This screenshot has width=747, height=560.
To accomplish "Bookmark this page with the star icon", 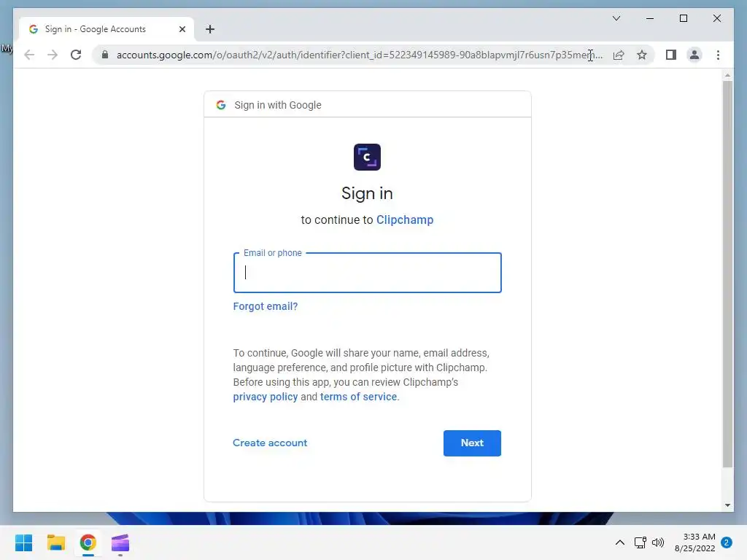I will [x=642, y=55].
